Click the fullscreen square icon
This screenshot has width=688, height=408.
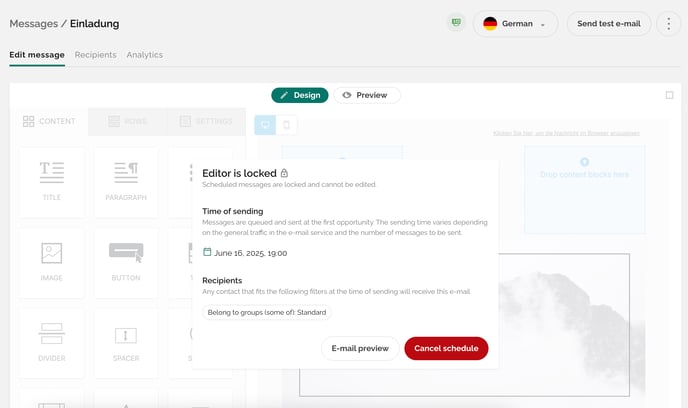[x=669, y=95]
